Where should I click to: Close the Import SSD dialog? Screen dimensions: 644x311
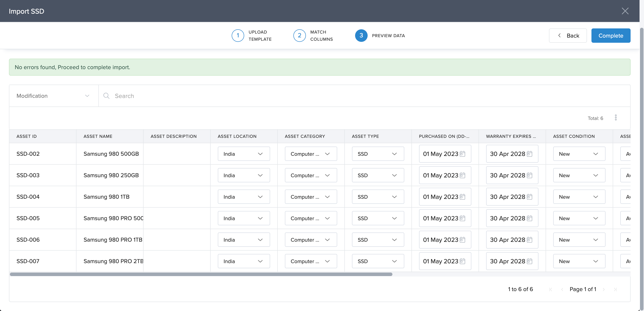(625, 11)
